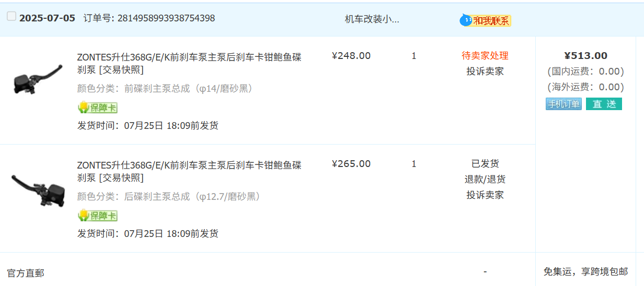This screenshot has height=286, width=644.
Task: Click the 官方直邮 label
Action: point(26,273)
